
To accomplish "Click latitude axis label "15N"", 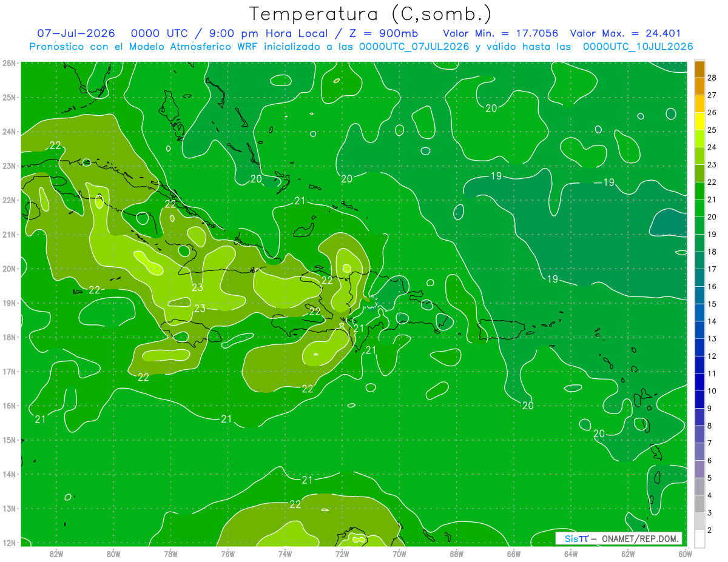I will (9, 440).
